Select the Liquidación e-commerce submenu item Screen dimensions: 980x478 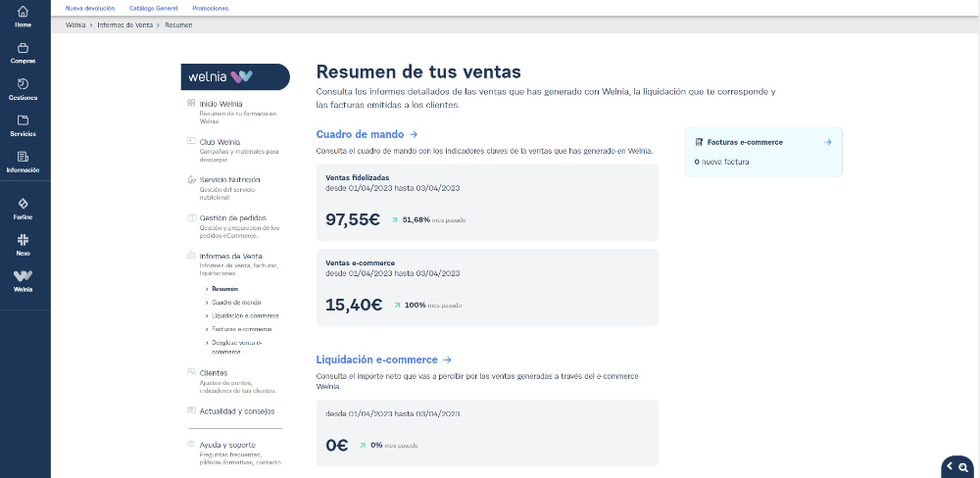(245, 316)
